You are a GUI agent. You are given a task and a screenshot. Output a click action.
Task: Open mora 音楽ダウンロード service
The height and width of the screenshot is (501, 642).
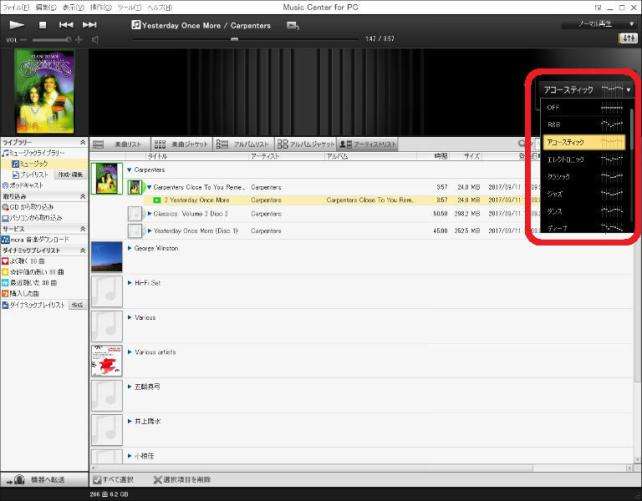tap(35, 239)
